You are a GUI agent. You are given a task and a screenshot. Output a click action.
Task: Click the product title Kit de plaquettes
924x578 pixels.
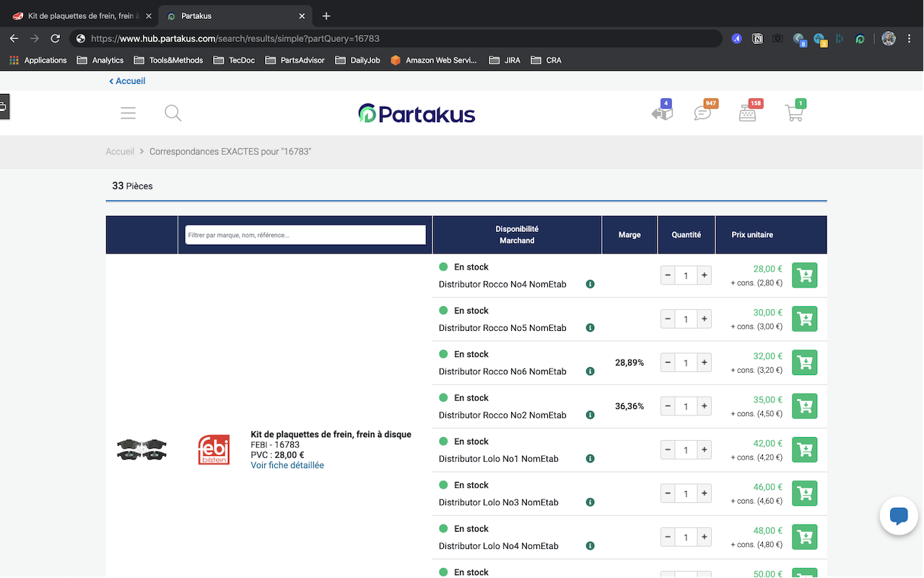point(331,434)
